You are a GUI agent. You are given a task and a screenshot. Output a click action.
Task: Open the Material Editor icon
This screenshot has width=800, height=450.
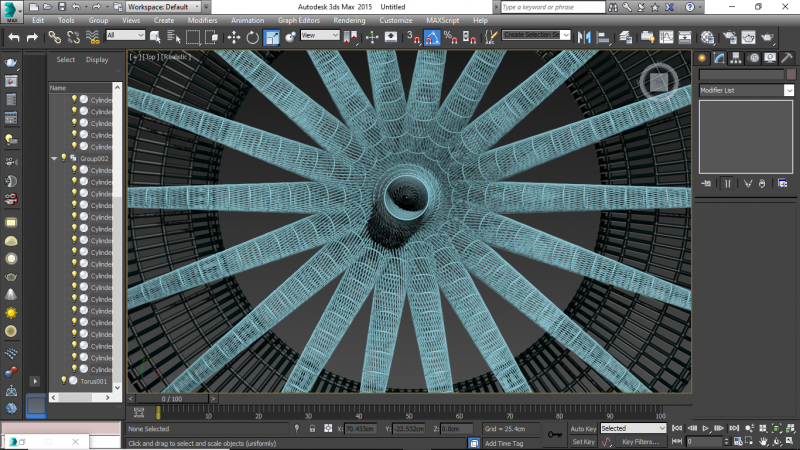(x=707, y=37)
